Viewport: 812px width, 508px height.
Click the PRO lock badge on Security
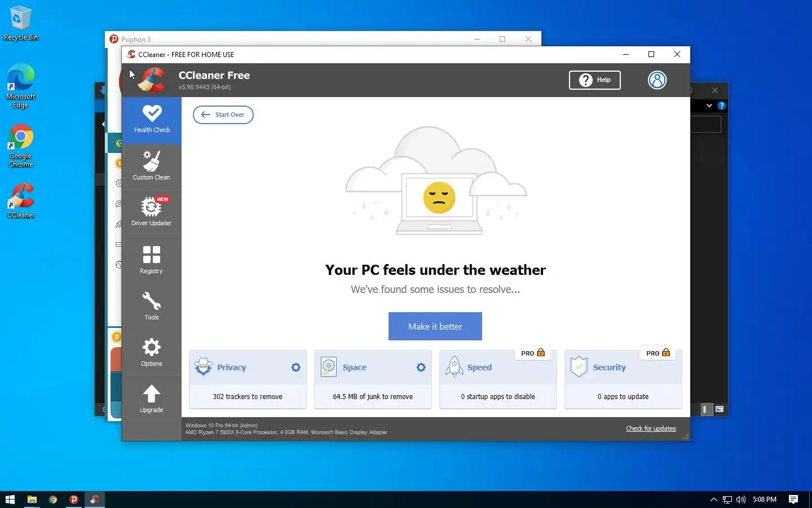(659, 353)
